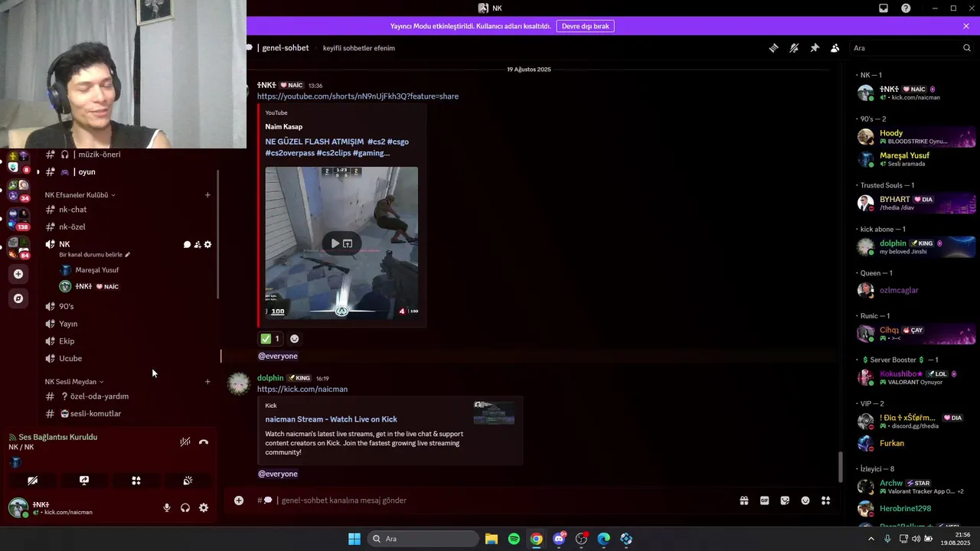Click the 'Naim Kasap' channel name
Screen dimensions: 980x551
pos(284,126)
